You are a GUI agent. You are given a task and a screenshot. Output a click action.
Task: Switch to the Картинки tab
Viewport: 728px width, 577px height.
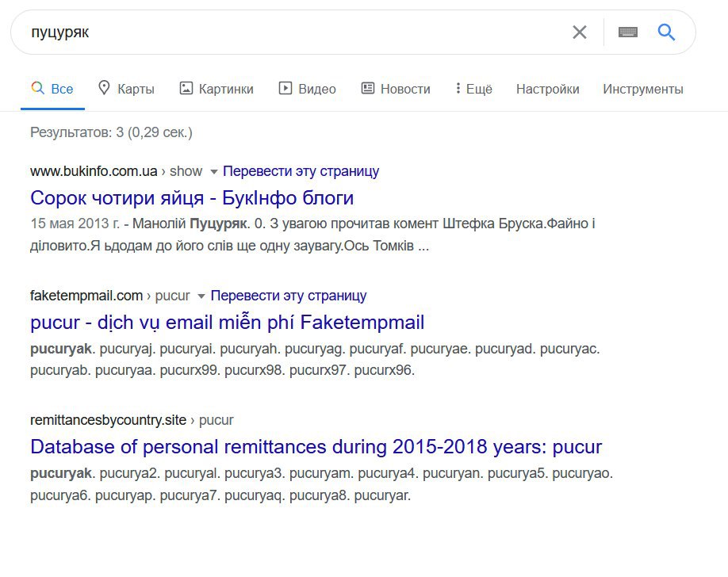[216, 89]
